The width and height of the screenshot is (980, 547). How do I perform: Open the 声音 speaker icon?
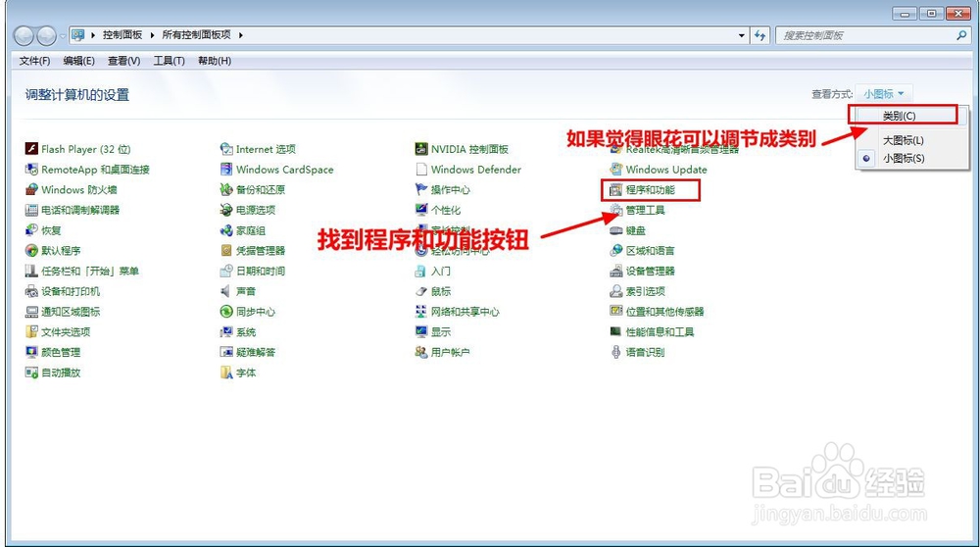[226, 291]
